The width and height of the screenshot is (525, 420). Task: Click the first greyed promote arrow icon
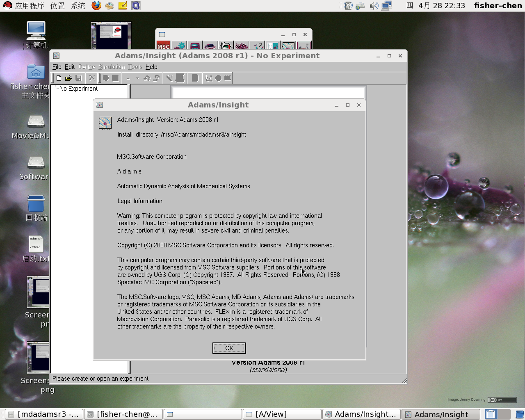[x=147, y=78]
